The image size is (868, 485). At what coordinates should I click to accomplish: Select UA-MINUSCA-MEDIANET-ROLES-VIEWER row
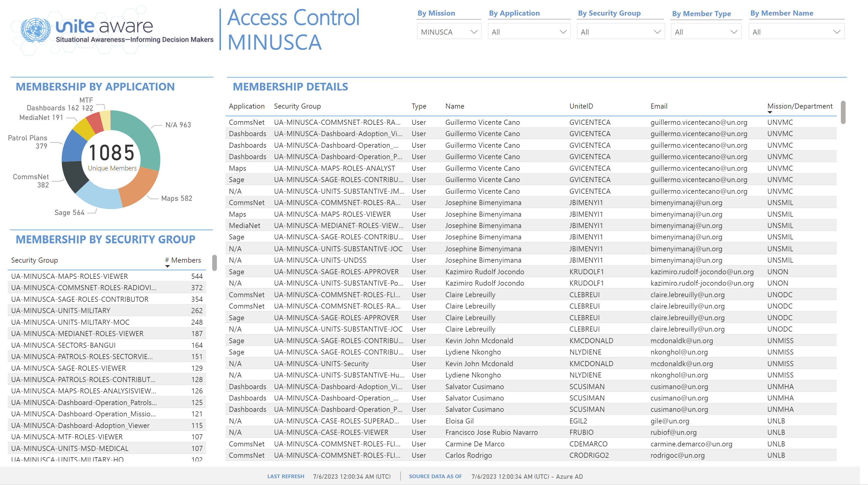pyautogui.click(x=107, y=334)
